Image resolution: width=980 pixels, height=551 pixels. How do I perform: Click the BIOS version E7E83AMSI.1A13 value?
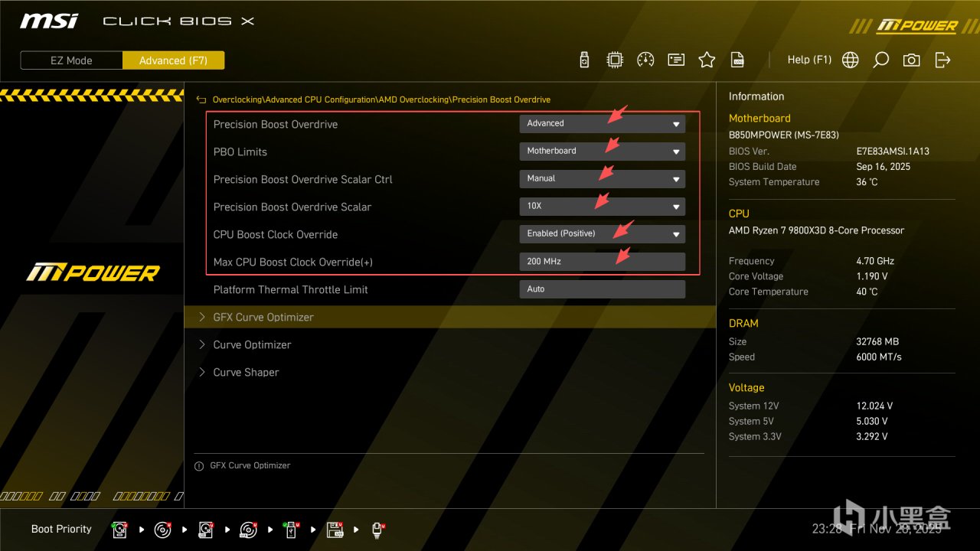coord(893,152)
